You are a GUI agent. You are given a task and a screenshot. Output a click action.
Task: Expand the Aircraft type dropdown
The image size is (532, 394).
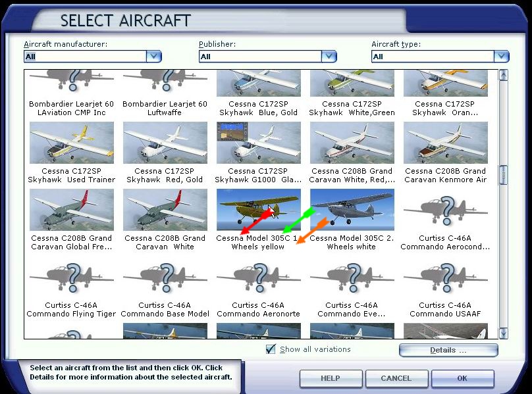point(502,57)
